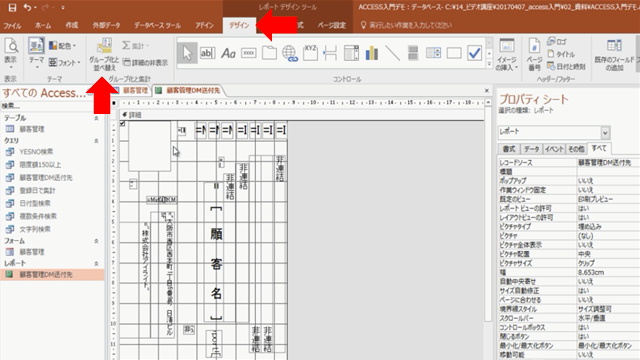Switch to the 外部データ ribbon tab
This screenshot has height=360, width=640.
106,25
